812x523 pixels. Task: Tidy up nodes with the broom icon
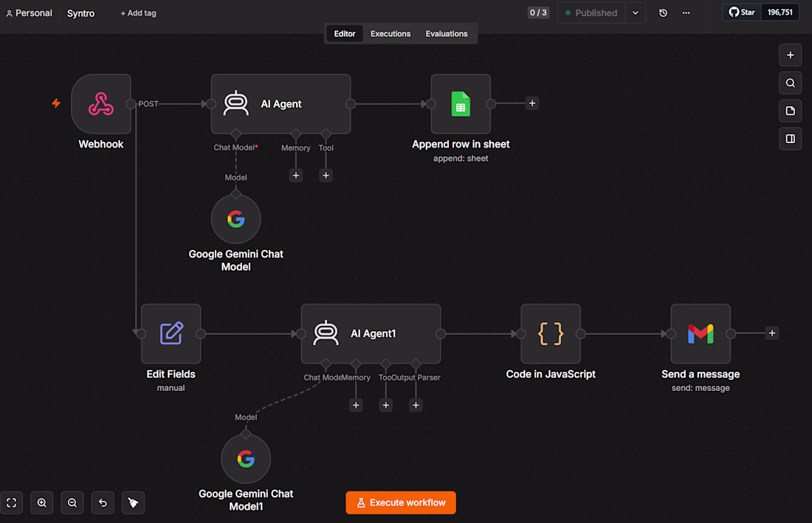tap(133, 503)
